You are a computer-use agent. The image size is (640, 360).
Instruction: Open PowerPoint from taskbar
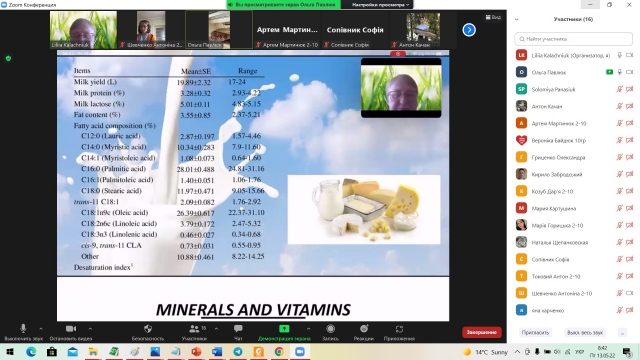tap(196, 352)
